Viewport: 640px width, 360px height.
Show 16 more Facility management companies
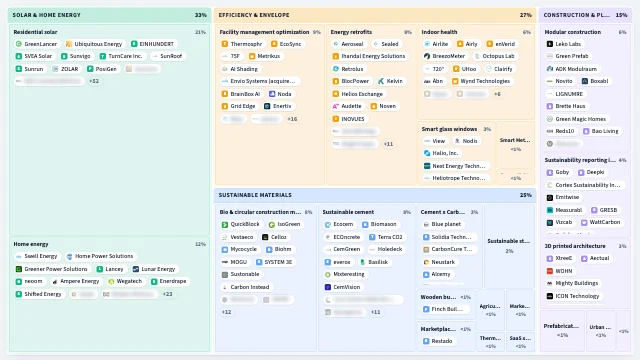tap(292, 119)
